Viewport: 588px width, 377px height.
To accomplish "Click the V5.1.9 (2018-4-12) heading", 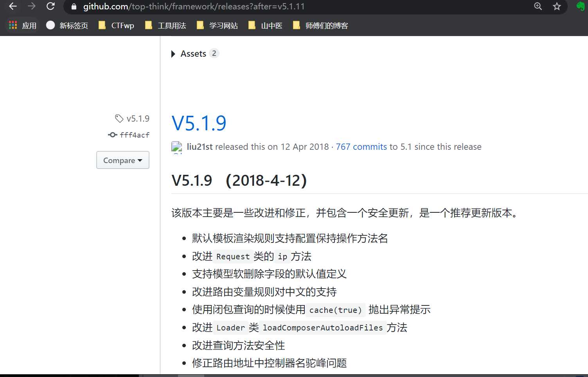I will [239, 180].
